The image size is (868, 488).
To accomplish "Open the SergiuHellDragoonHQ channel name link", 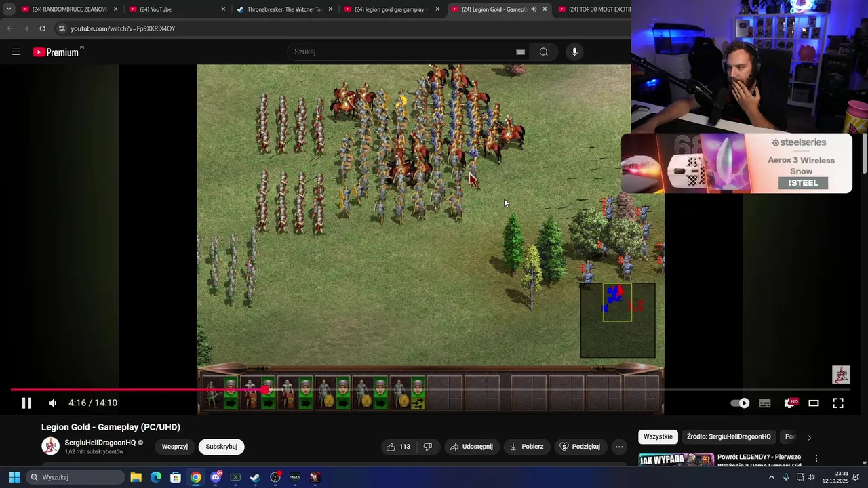I will [100, 443].
